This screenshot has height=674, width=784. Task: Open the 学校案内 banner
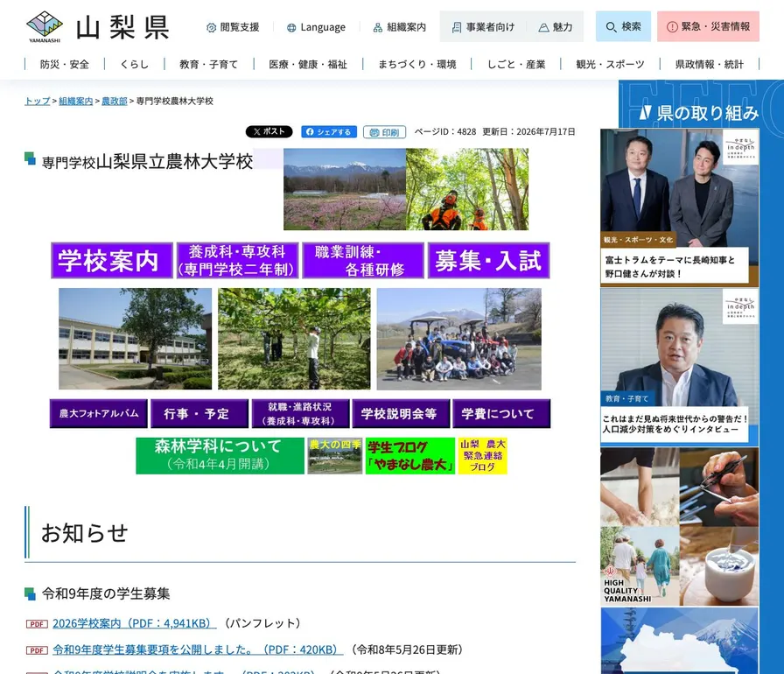tap(112, 261)
